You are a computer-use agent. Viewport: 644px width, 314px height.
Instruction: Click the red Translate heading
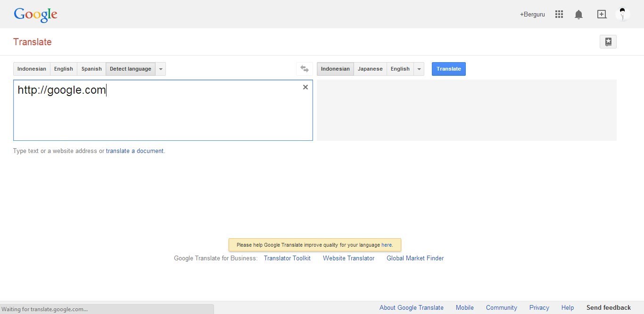pos(33,42)
